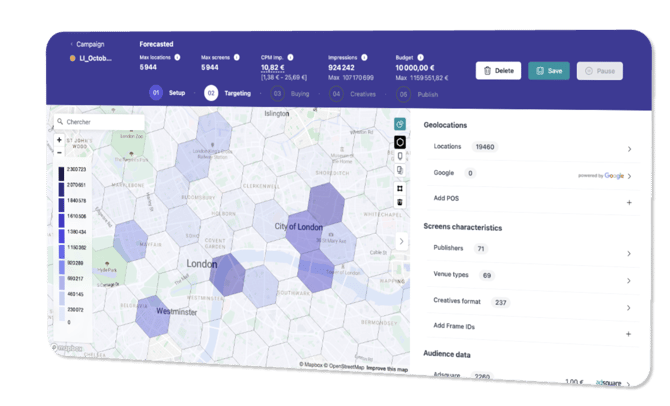Screen dimensions: 670x406
Task: Click the teal layer tool at top of map toolbar
Action: coord(400,125)
